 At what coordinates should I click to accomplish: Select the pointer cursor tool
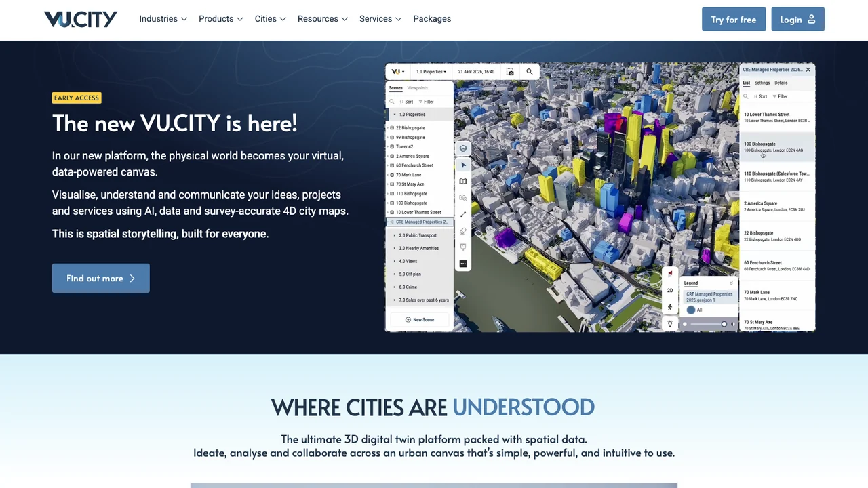[x=463, y=165]
